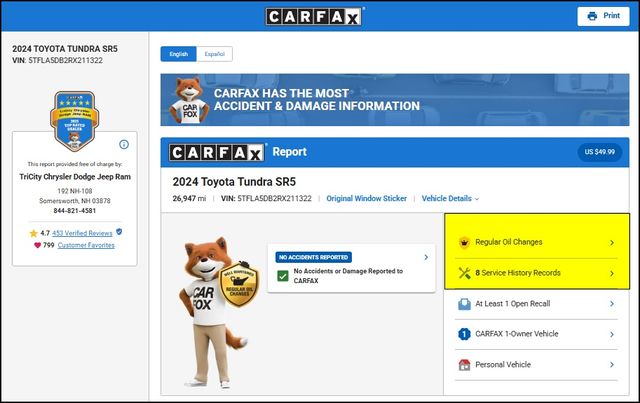Click the Car Fox mascot in the banner
Viewport: 640px width, 403px height.
(x=188, y=100)
